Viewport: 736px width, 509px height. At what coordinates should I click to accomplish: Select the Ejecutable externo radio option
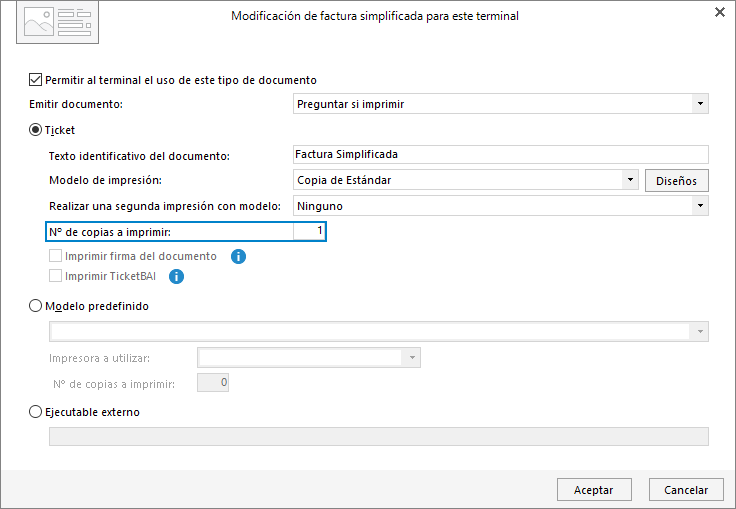tap(35, 412)
